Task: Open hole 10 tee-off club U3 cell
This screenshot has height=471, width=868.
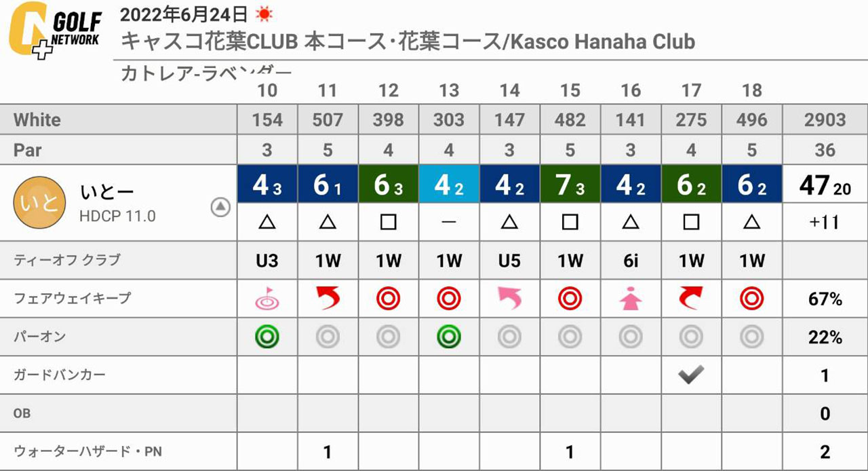Action: [267, 261]
